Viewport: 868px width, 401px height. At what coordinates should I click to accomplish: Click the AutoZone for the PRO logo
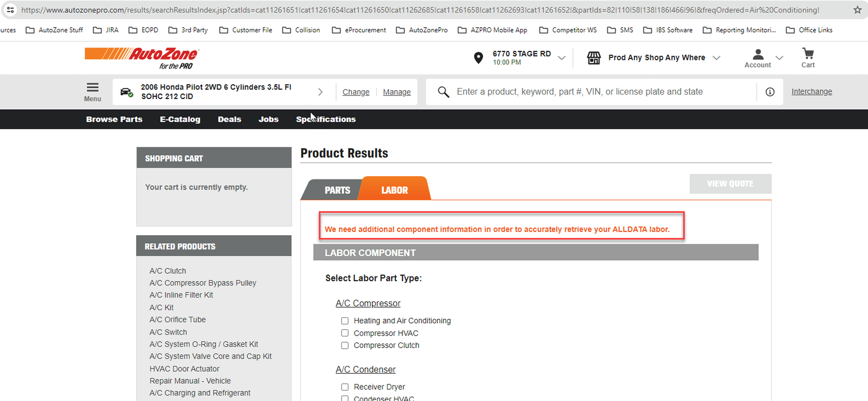(x=142, y=58)
